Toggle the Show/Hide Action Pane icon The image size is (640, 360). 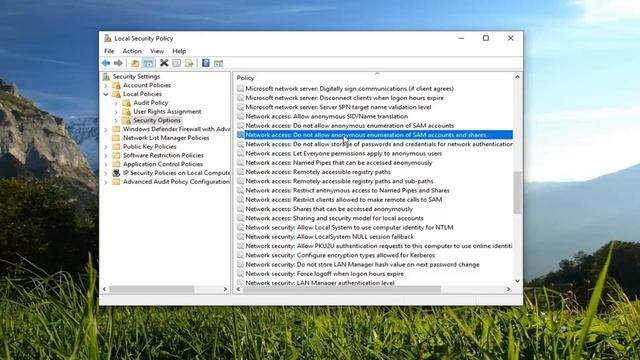pyautogui.click(x=218, y=63)
